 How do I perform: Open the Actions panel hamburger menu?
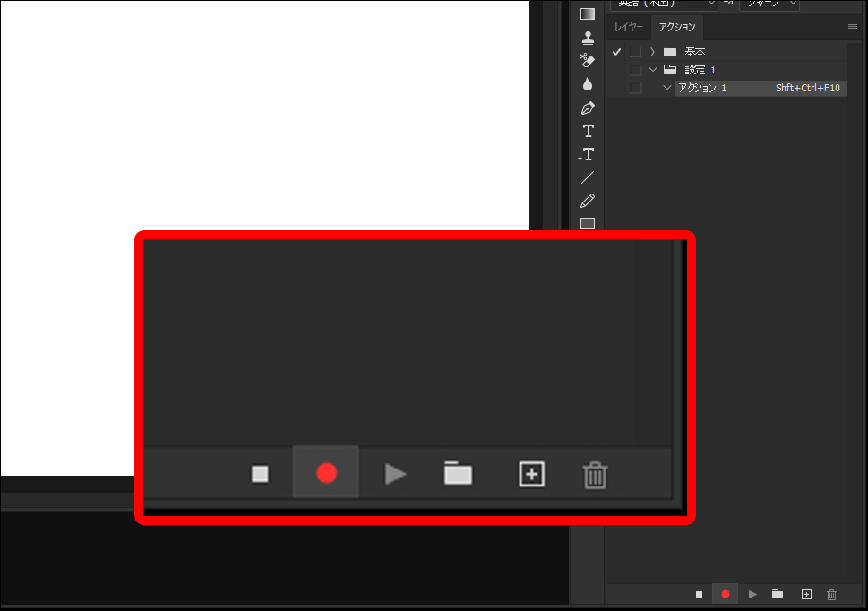tap(852, 27)
